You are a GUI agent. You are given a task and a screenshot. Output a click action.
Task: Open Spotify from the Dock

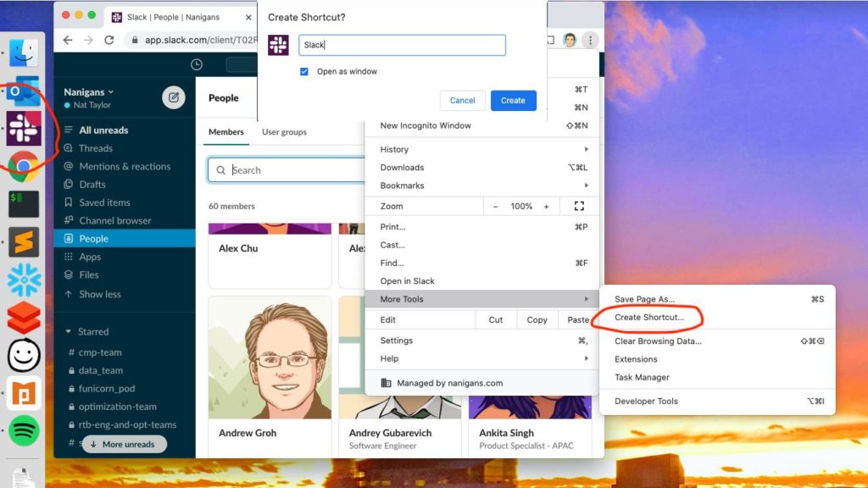[23, 430]
